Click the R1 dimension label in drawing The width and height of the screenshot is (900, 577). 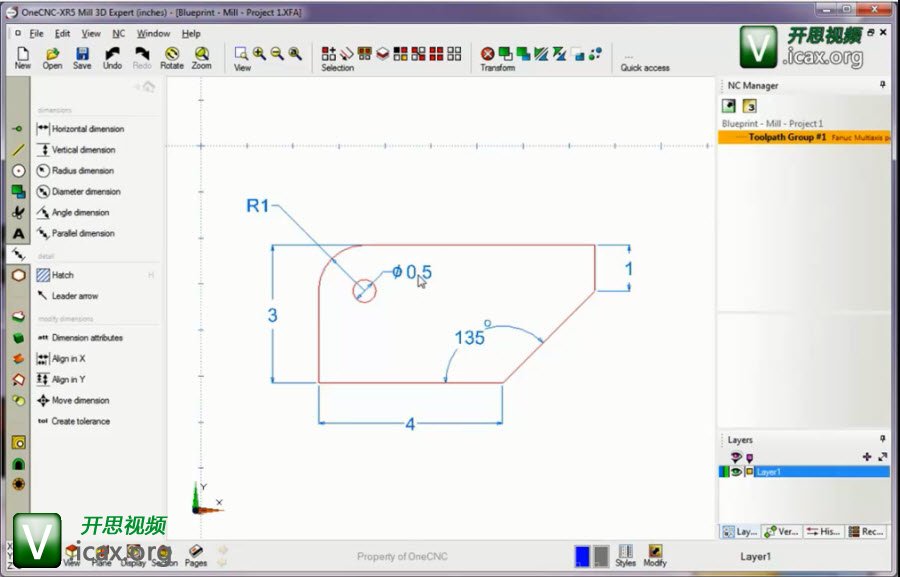(x=257, y=206)
